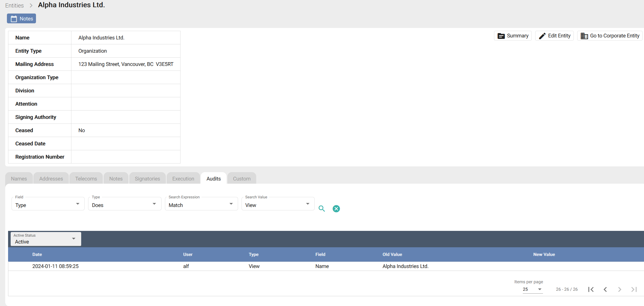Switch to the Addresses tab
This screenshot has height=306, width=644.
tap(51, 179)
